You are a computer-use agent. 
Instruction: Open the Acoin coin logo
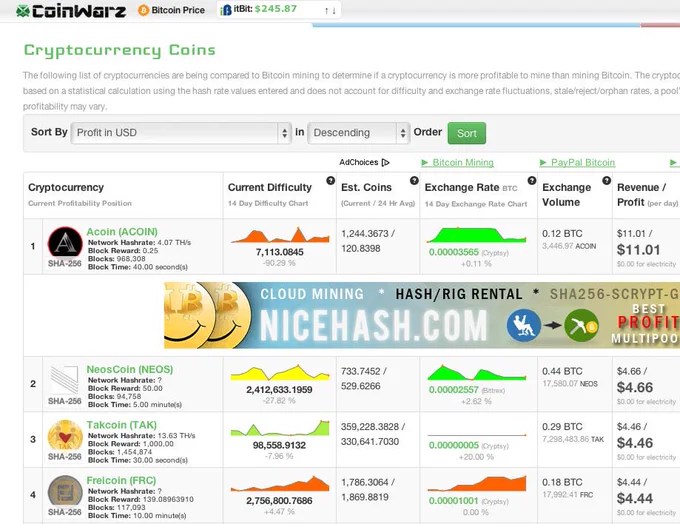(x=65, y=242)
